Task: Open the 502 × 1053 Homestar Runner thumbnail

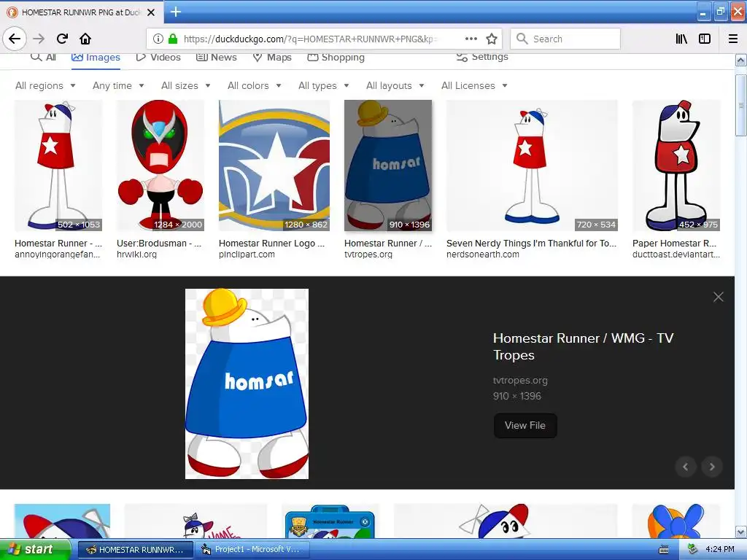Action: pos(58,166)
